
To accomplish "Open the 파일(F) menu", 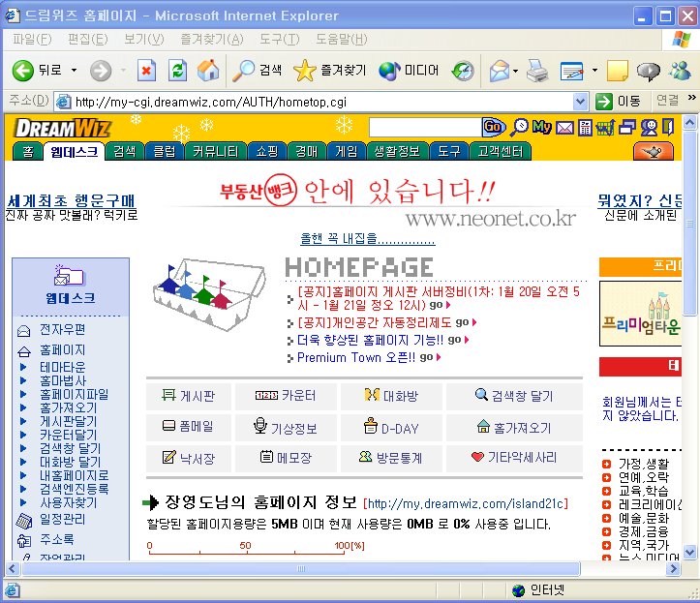I will 32,40.
